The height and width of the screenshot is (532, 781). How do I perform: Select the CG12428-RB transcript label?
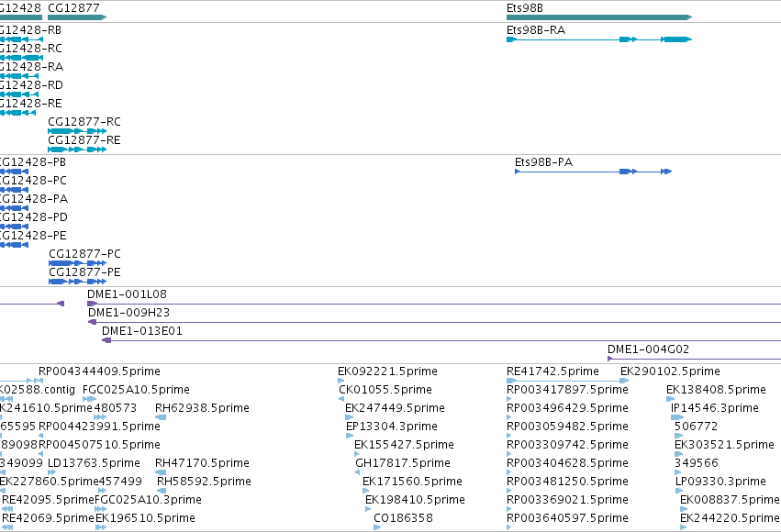coord(31,30)
